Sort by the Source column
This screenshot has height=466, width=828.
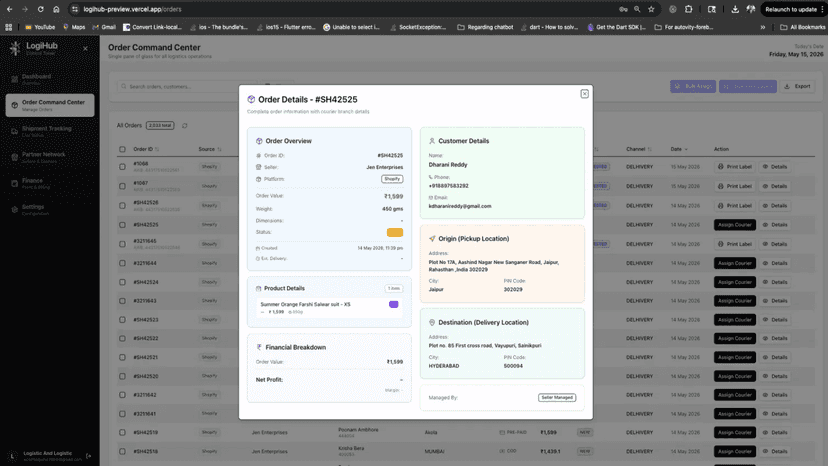210,150
